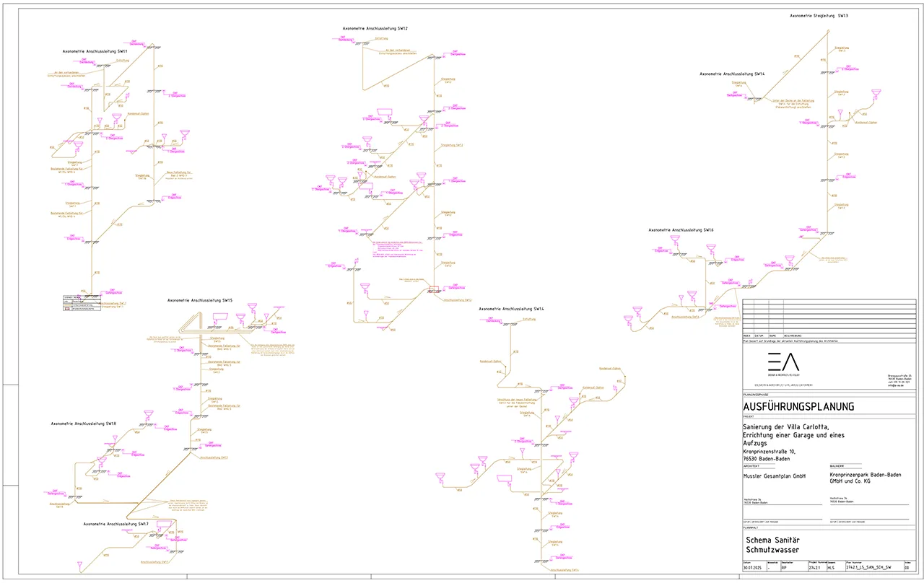
Task: Click the "AUSFÜHRUNGSPLANUNG" title in the title block
Action: (798, 407)
